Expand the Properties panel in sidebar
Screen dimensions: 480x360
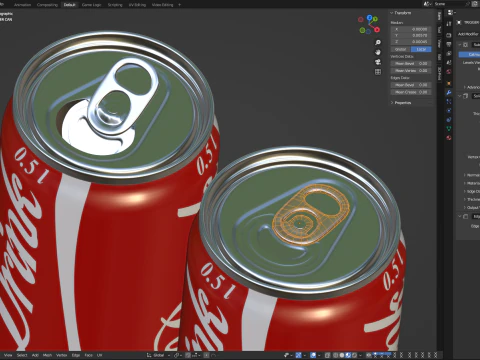tap(392, 103)
